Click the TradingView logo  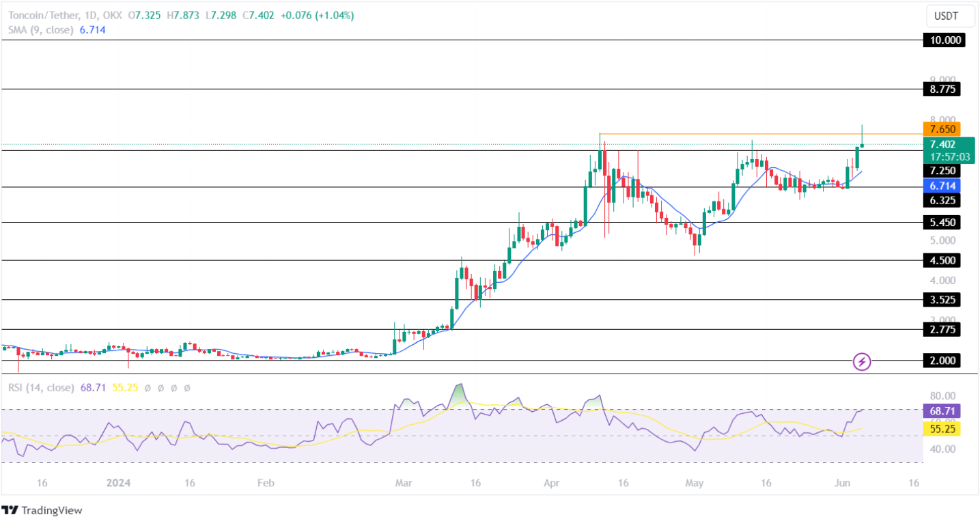pyautogui.click(x=42, y=510)
